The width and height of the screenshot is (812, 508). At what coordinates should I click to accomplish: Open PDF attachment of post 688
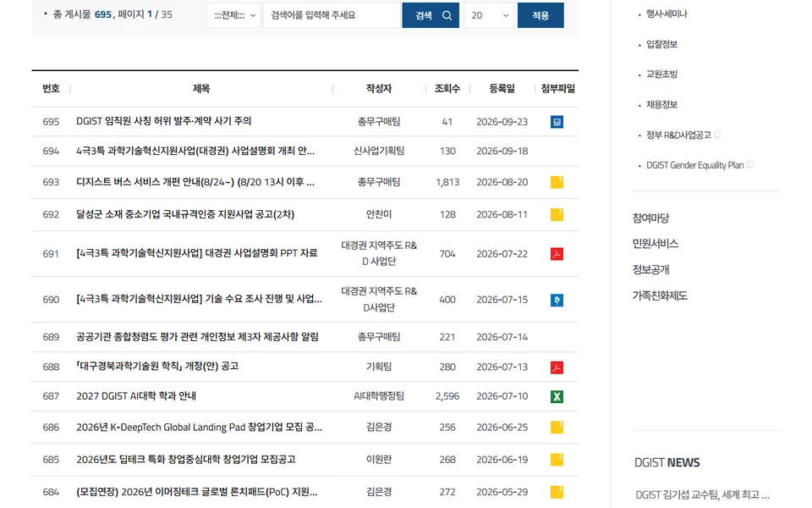[x=557, y=367]
